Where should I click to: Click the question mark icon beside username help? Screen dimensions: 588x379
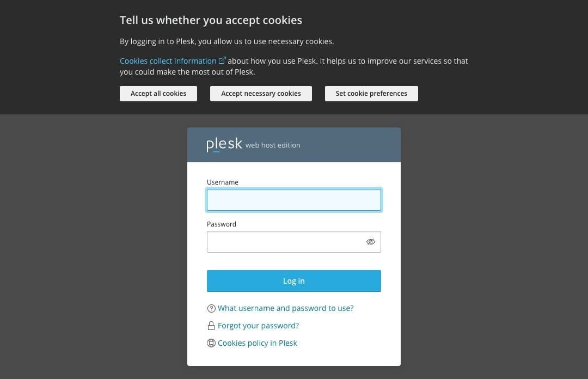211,308
